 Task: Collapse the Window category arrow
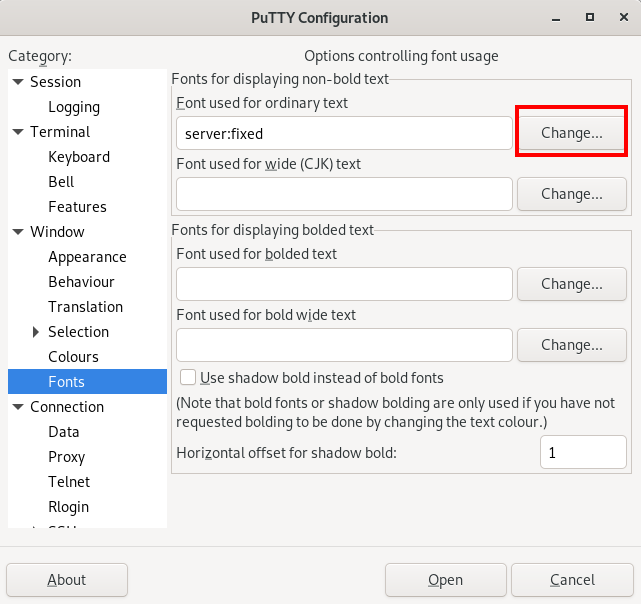(x=18, y=231)
